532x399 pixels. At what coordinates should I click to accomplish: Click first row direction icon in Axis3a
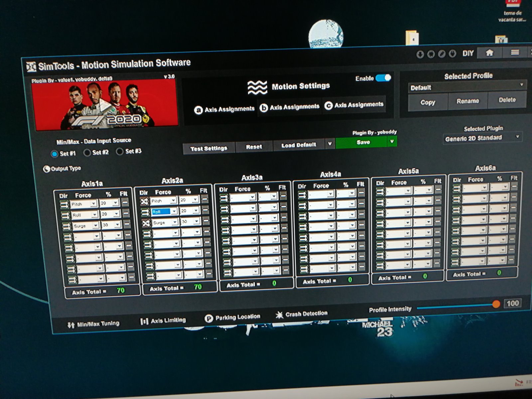pyautogui.click(x=224, y=198)
